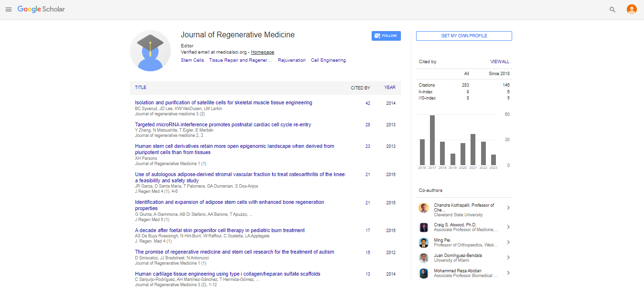Open the autism stem cell research article

[235, 252]
